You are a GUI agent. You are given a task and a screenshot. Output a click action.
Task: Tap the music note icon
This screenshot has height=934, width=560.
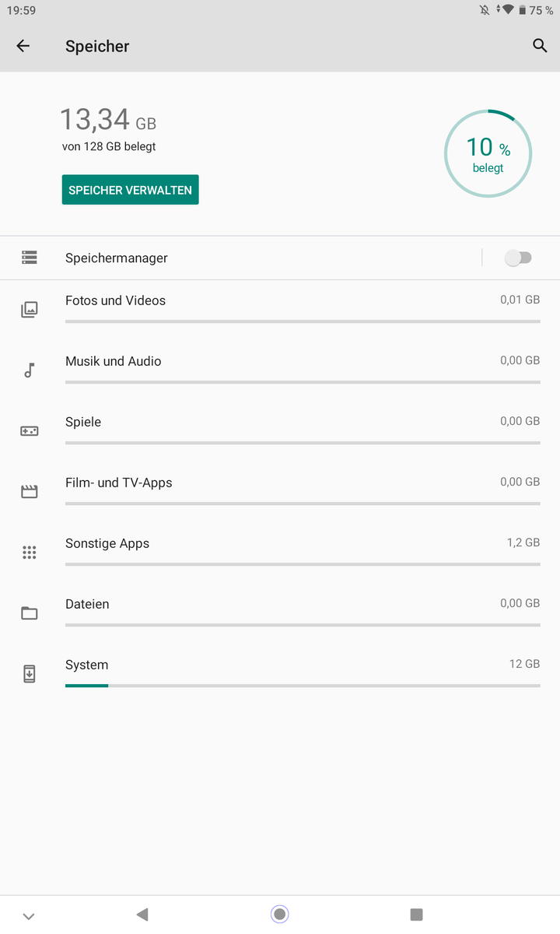pos(29,370)
